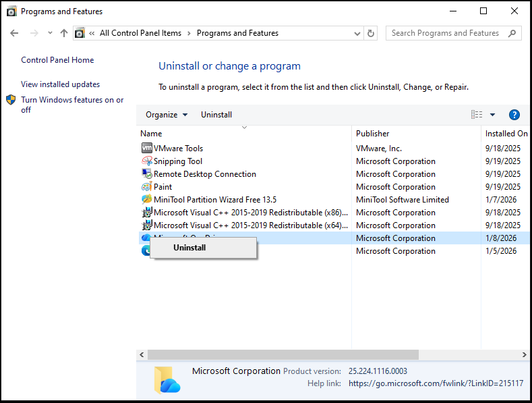Click the scroll right arrow
The image size is (532, 403).
point(524,355)
